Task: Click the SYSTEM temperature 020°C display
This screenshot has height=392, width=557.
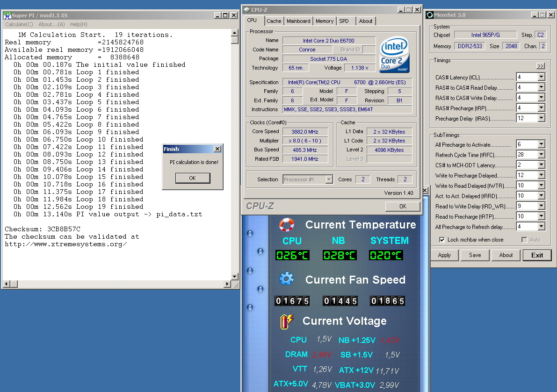Action: [x=386, y=255]
